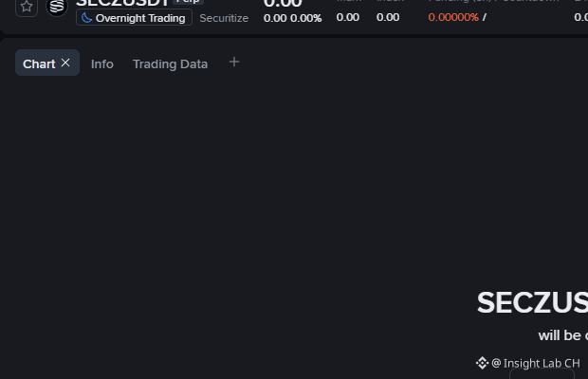The width and height of the screenshot is (588, 379).
Task: Click the orange 0.00000% funding rate
Action: 453,17
